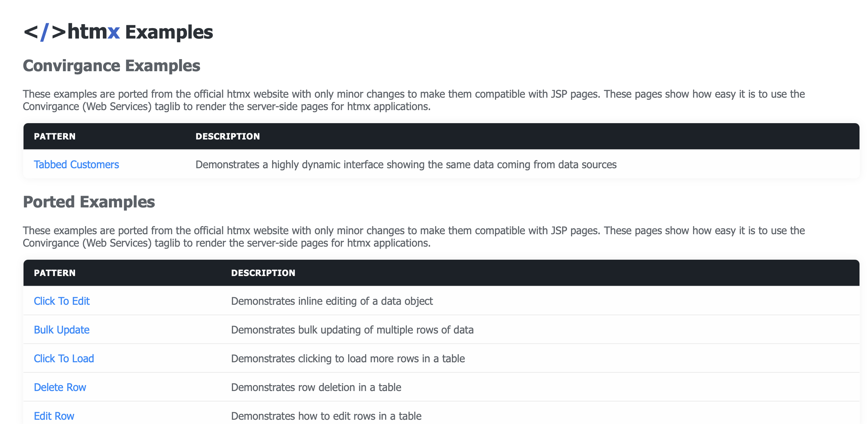
Task: Open the Edit Row example
Action: [x=54, y=416]
